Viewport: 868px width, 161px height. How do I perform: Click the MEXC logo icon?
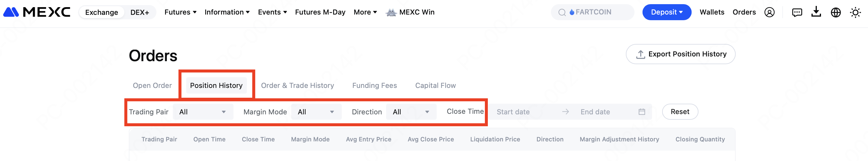[x=12, y=12]
